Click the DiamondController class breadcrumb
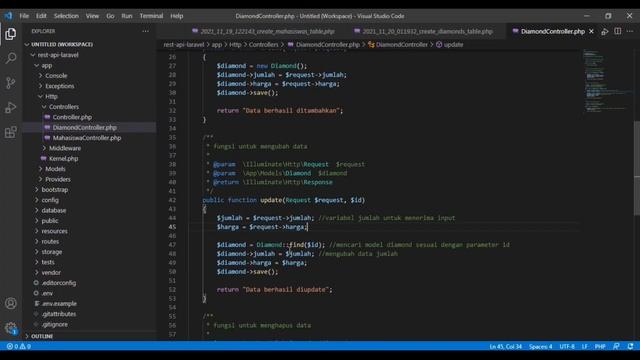 point(398,44)
